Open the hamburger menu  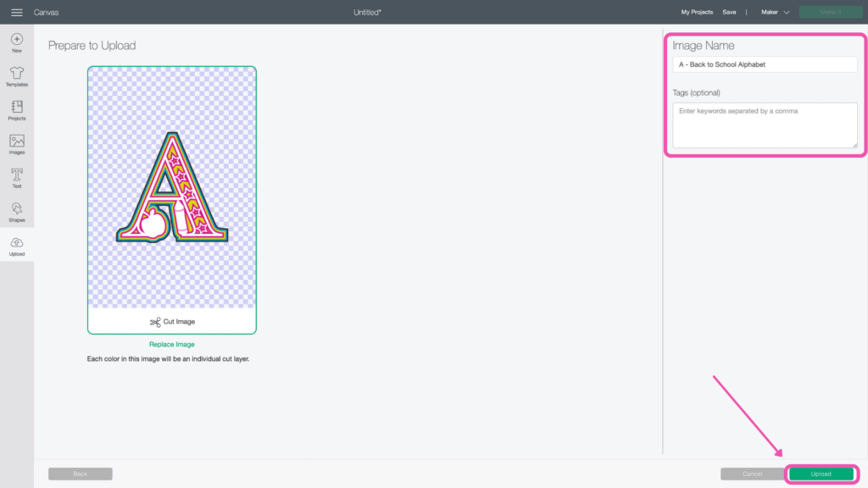(17, 12)
